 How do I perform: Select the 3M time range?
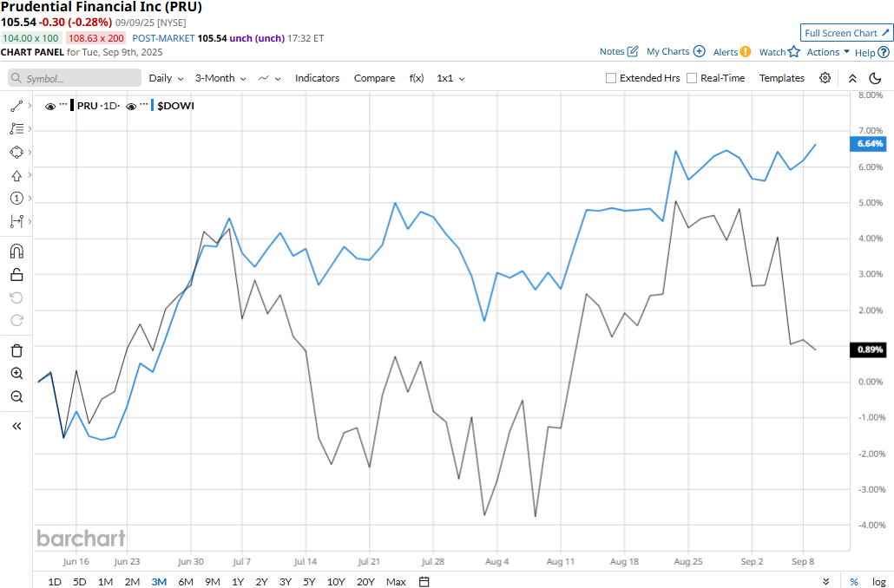click(x=159, y=582)
